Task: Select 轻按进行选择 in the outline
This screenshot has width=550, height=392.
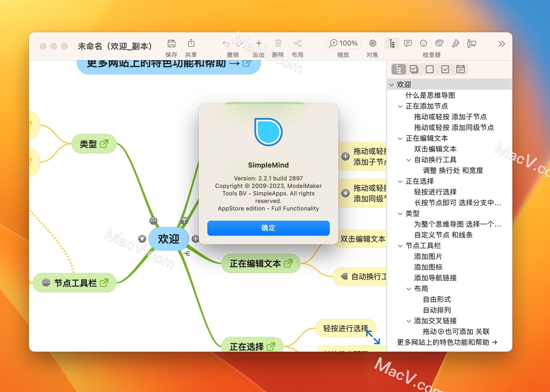Action: point(435,192)
